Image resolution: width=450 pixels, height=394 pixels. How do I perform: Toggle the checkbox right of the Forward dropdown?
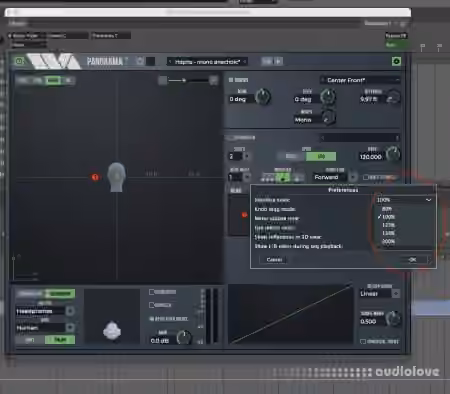coord(366,177)
